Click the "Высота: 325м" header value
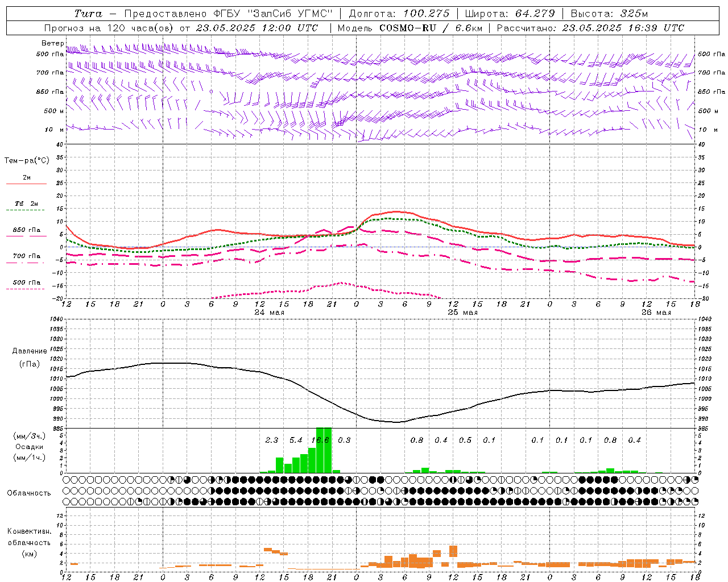Image resolution: width=728 pixels, height=582 pixels. click(x=609, y=14)
